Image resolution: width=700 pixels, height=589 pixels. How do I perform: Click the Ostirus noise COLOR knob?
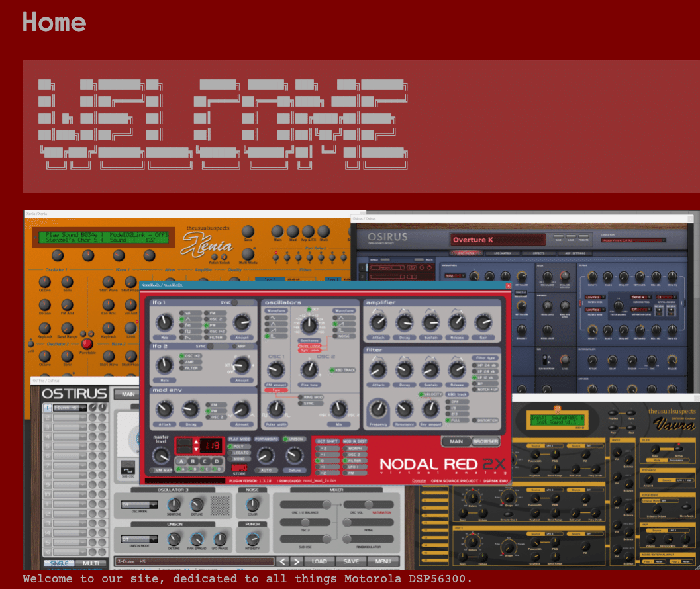tap(252, 504)
